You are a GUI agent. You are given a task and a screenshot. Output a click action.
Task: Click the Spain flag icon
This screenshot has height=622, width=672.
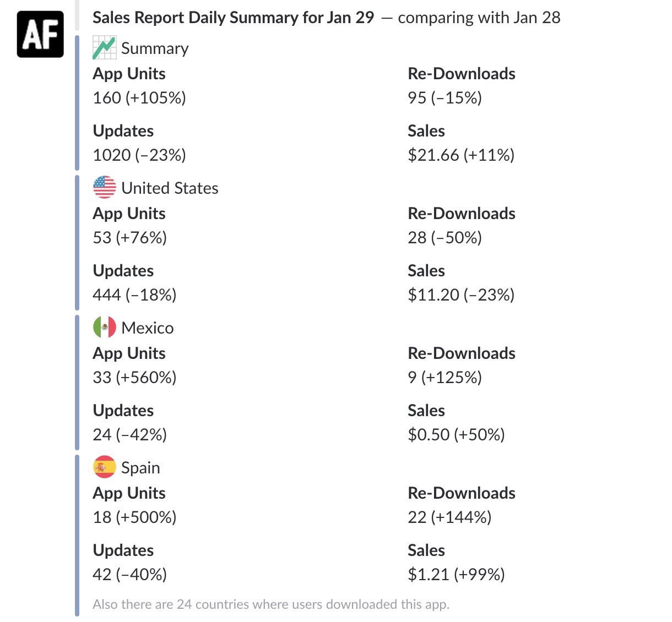pos(104,467)
